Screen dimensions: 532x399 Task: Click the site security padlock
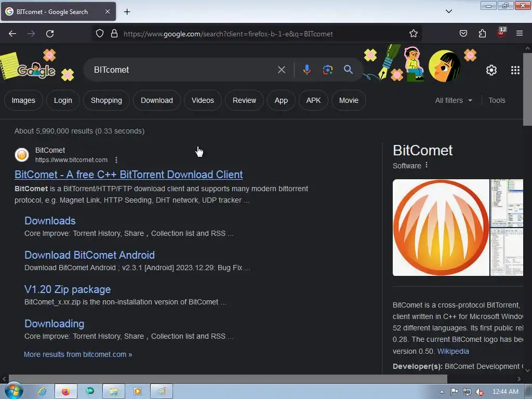coord(114,34)
